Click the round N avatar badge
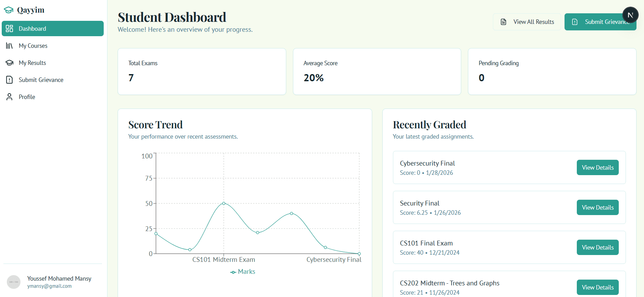Screen dimensions: 644x297 point(630,15)
